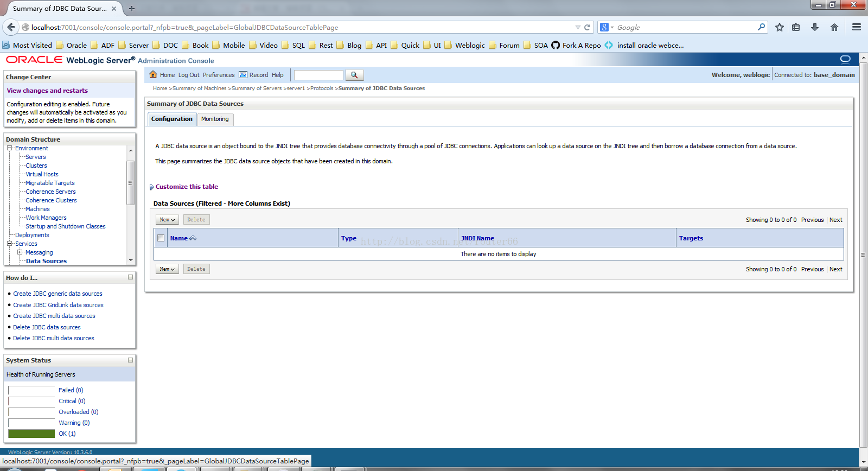Click the Critical (0) health status bar

pyautogui.click(x=31, y=401)
